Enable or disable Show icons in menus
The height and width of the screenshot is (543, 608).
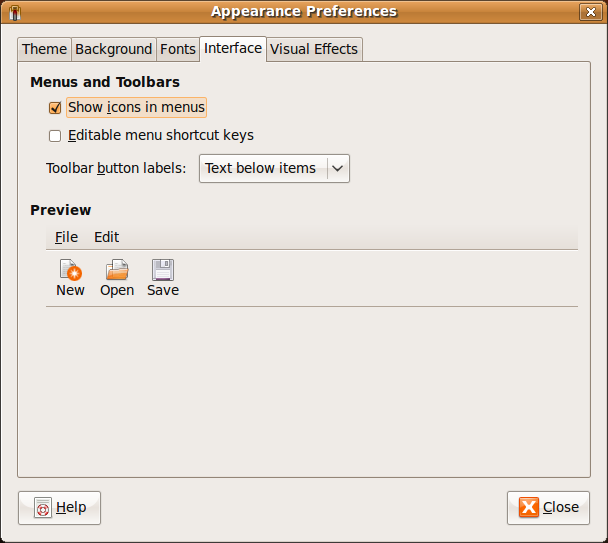(55, 108)
